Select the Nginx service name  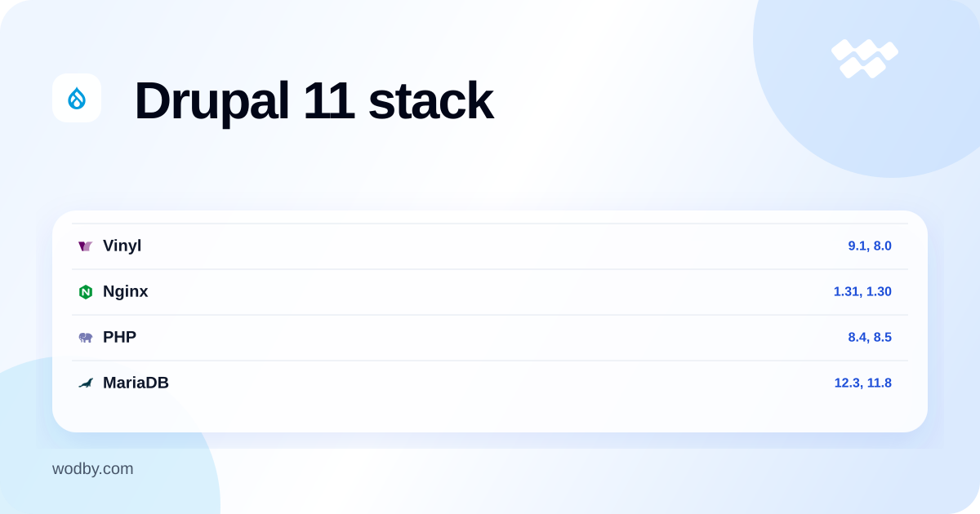(125, 291)
